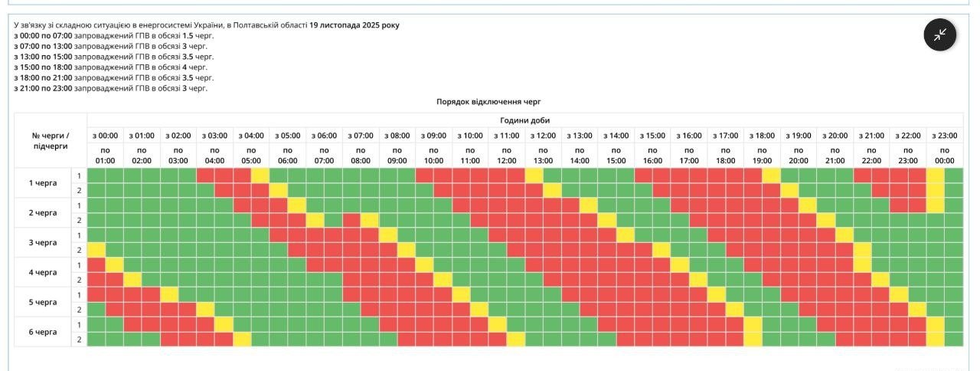Click the "5 черга" row label

pos(43,302)
